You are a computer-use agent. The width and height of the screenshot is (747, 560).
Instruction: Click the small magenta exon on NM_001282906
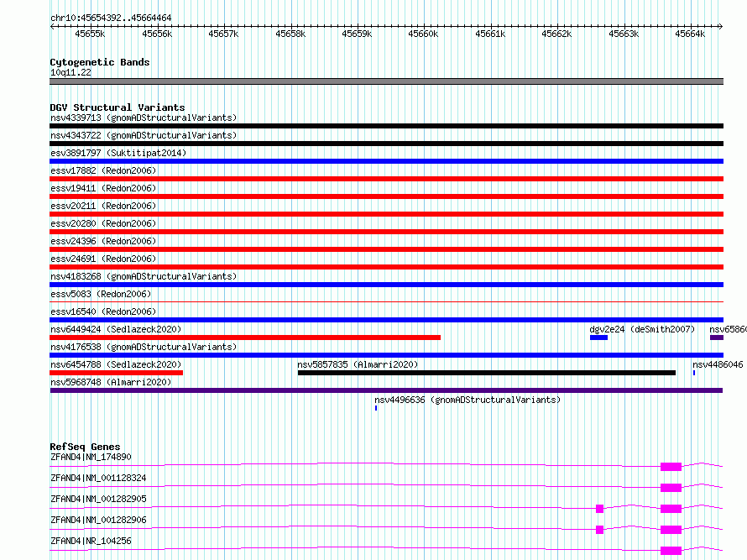pos(600,530)
